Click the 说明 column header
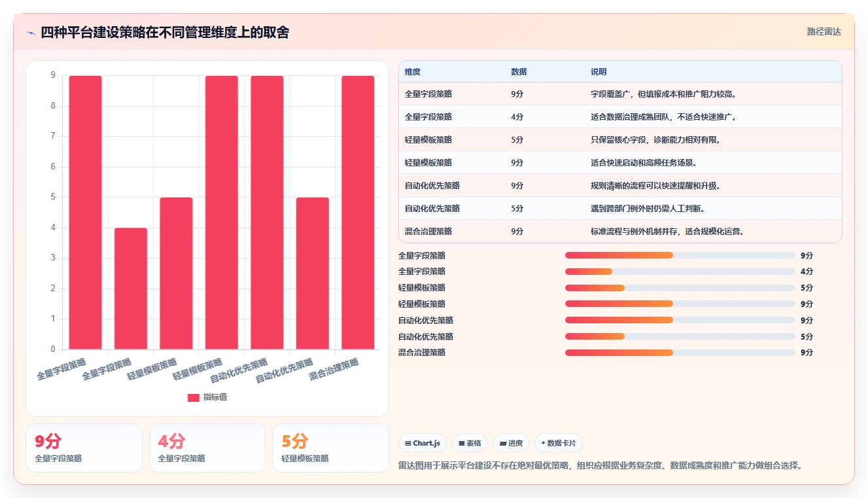Viewport: 868px width, 498px height. click(x=599, y=71)
